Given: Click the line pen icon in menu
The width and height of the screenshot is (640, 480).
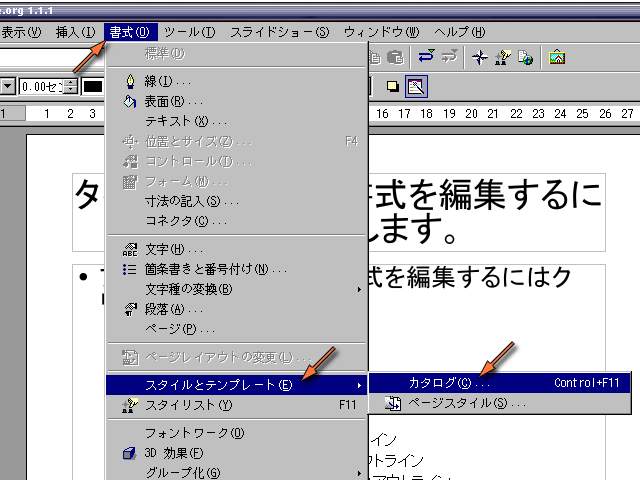Looking at the screenshot, I should point(130,81).
